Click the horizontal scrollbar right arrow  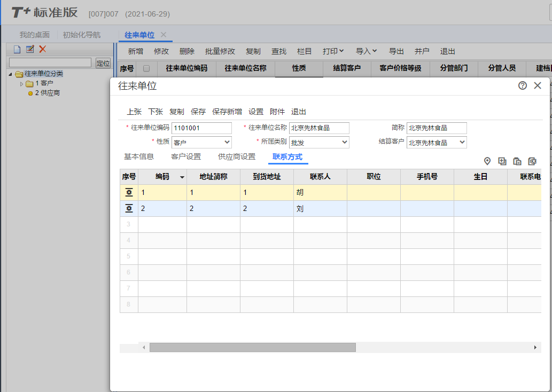click(535, 347)
